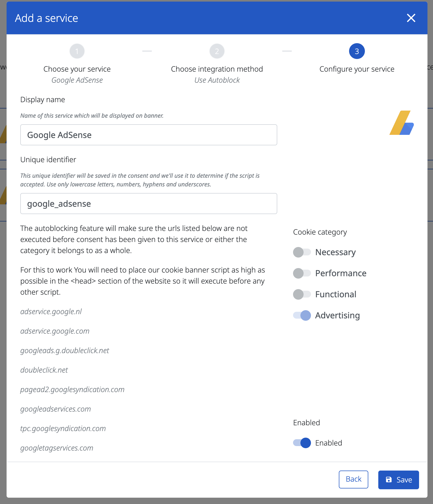433x504 pixels.
Task: Focus the Display name input field
Action: (149, 135)
